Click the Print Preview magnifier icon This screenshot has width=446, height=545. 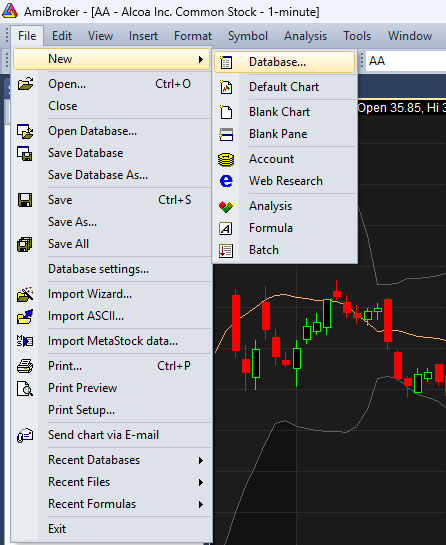25,388
